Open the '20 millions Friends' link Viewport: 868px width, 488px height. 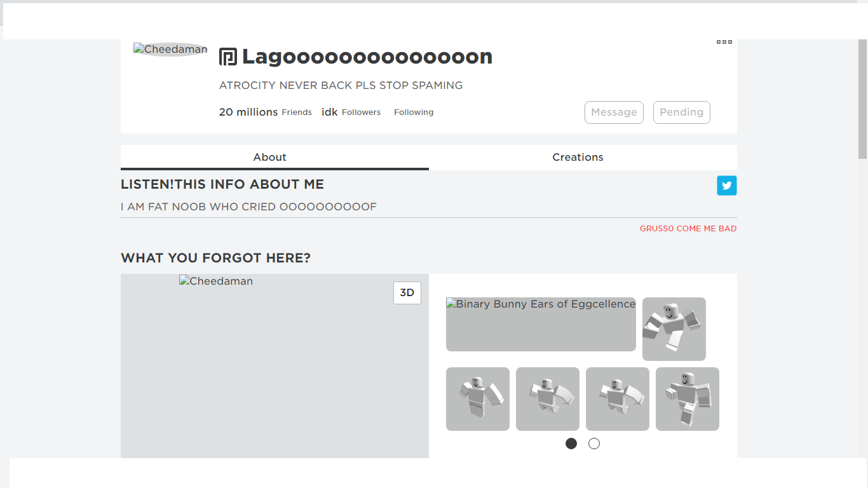pos(265,112)
